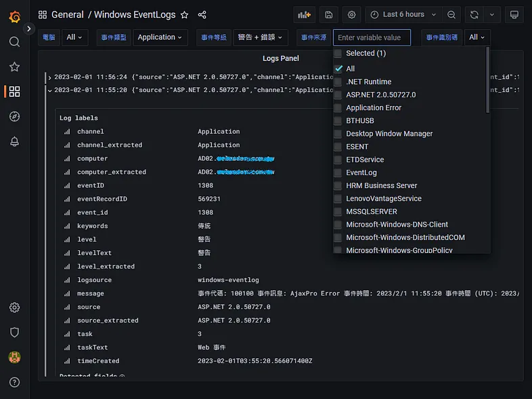The height and width of the screenshot is (399, 532).
Task: Focus the Enter variable value field
Action: pos(372,37)
